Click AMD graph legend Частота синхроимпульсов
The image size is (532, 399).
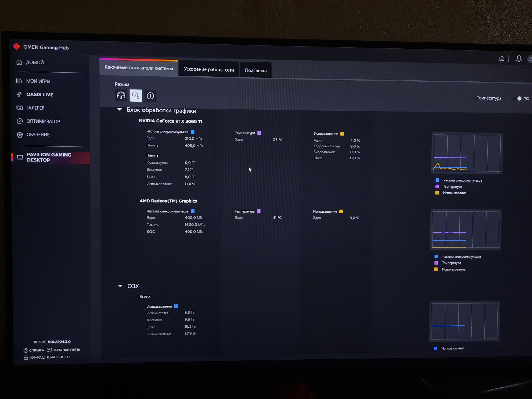(x=461, y=257)
